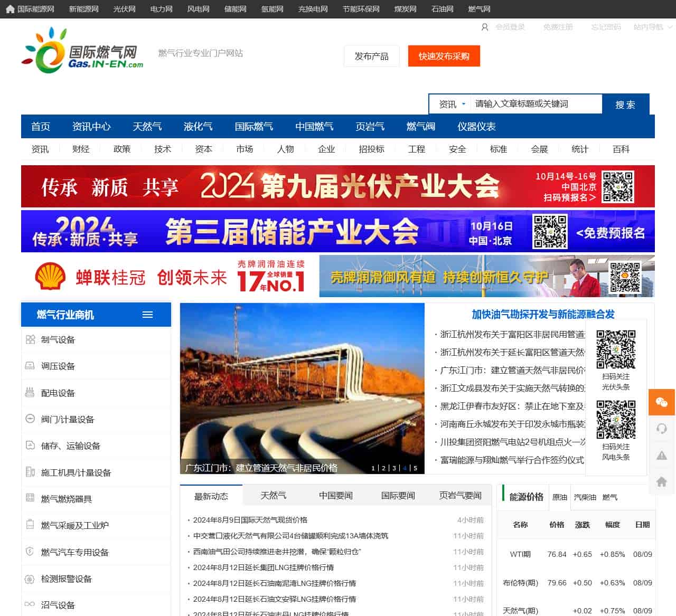Screen dimensions: 676x616
Task: Click the 搜索 search button
Action: click(625, 105)
